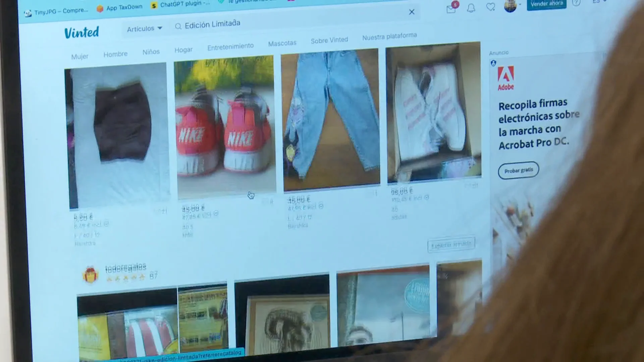Click the Vender ahora button

pyautogui.click(x=546, y=4)
